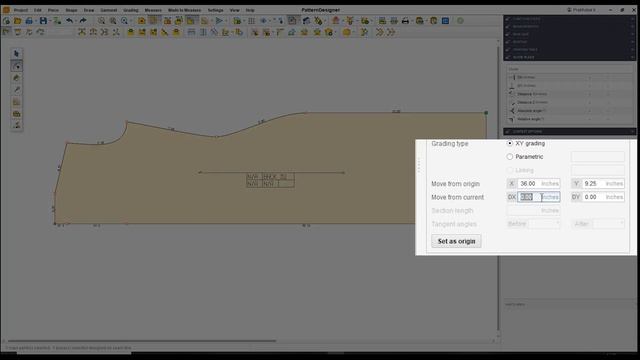Select the fourth tool in the left toolbox
Viewport: 640px width, 360px height.
tap(16, 89)
